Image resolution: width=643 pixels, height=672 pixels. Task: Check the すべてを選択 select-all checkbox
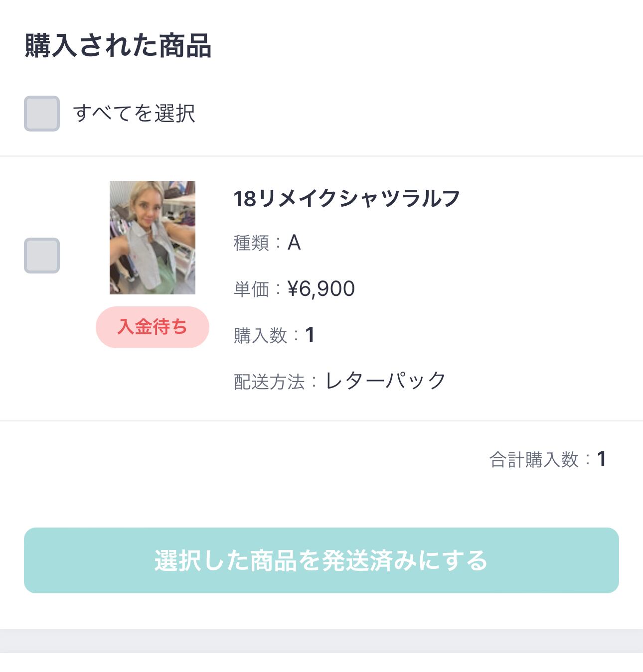(x=42, y=114)
